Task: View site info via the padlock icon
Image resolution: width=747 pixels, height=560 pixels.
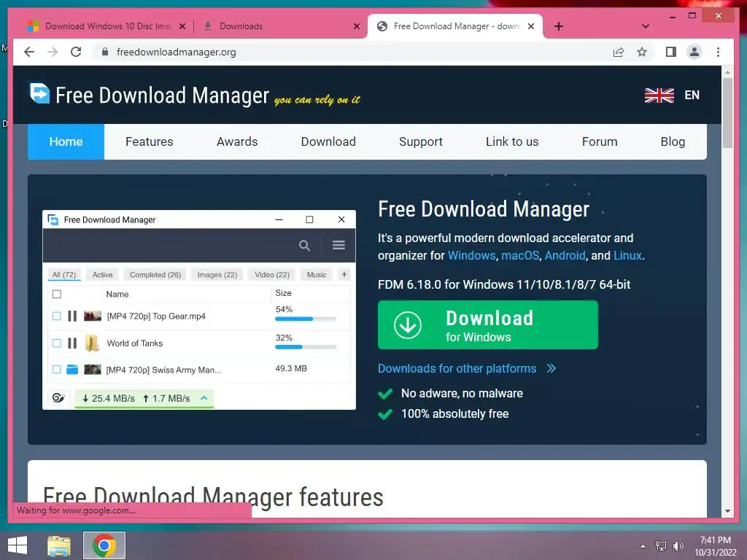Action: (105, 52)
